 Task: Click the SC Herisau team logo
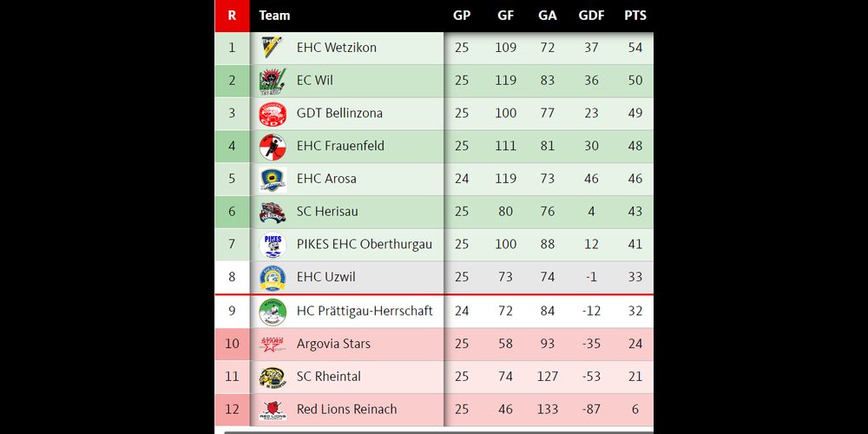pyautogui.click(x=273, y=212)
